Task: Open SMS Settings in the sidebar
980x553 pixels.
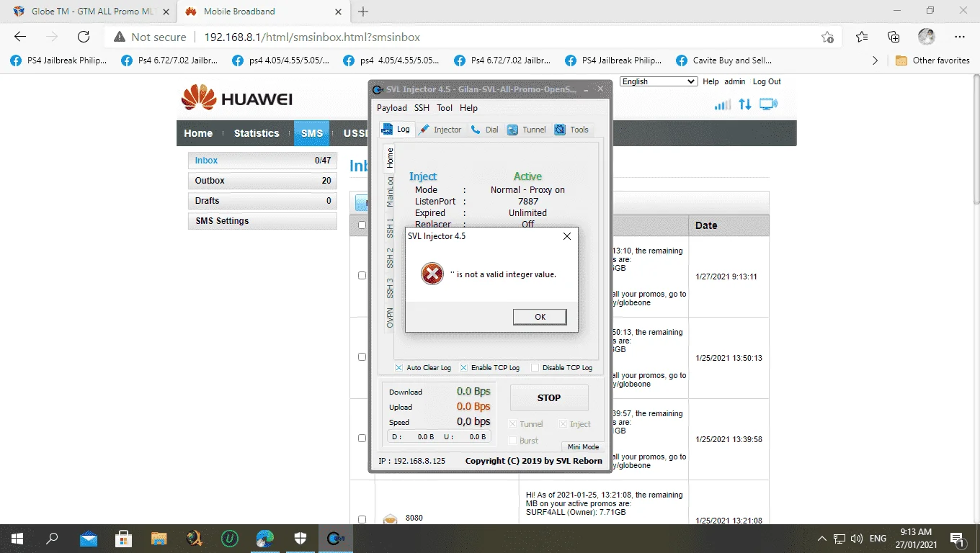Action: pyautogui.click(x=262, y=221)
